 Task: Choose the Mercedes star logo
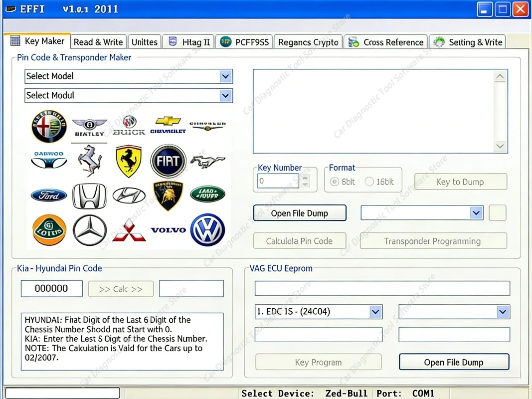coord(90,230)
